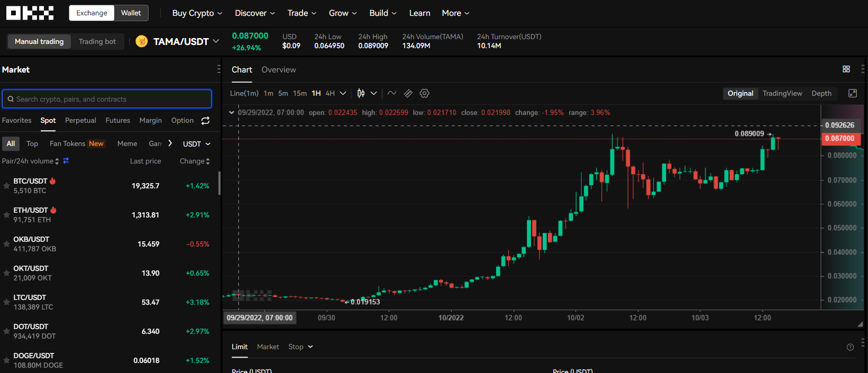868x373 pixels.
Task: Set chart interval to 15m
Action: click(x=300, y=93)
